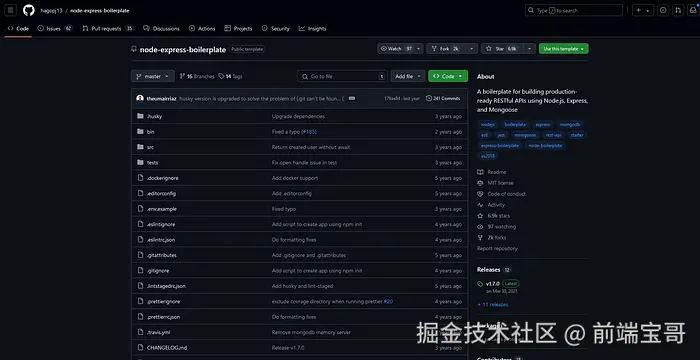
Task: Open issue #185 link in bin row
Action: point(309,132)
